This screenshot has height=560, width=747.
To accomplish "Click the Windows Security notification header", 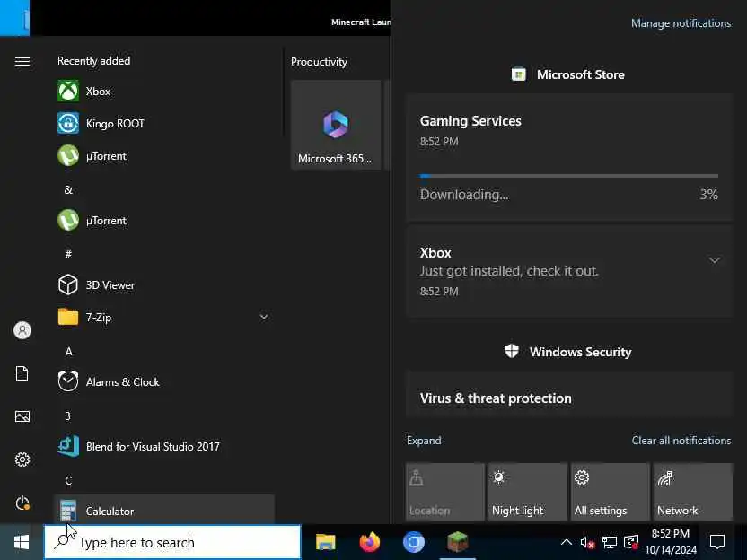I will click(568, 352).
